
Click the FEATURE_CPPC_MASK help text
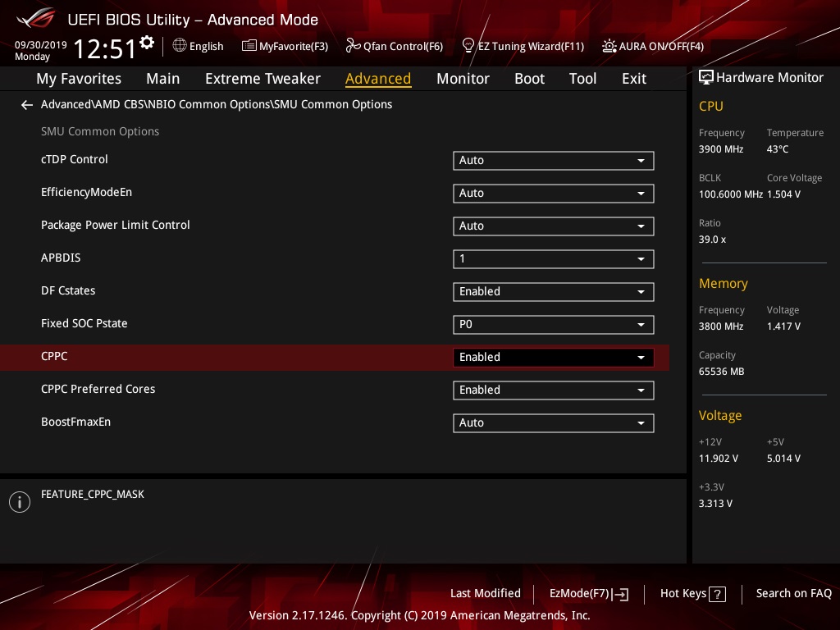tap(93, 495)
